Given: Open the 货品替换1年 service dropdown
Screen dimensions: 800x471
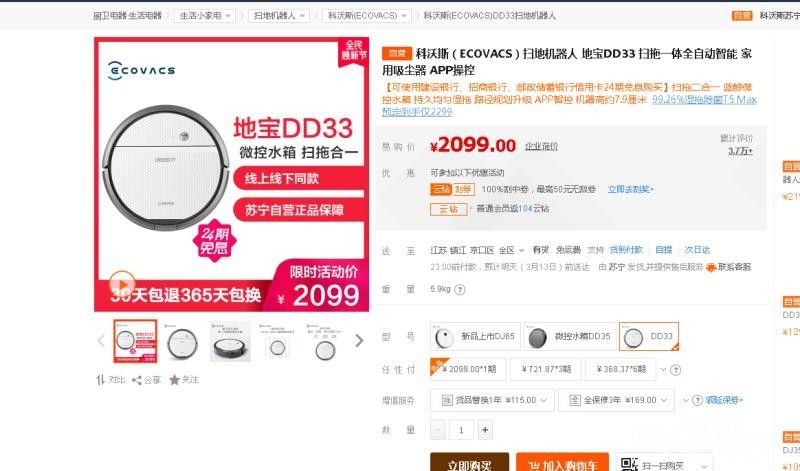Looking at the screenshot, I should coord(492,400).
